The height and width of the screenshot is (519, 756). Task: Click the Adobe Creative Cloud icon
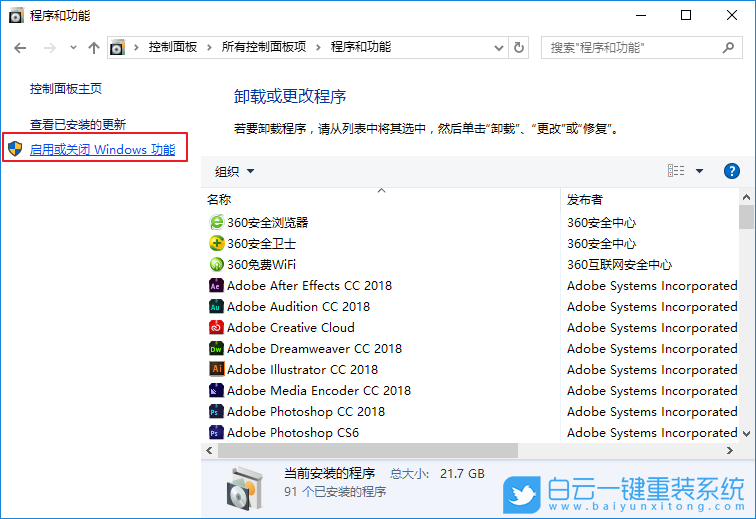216,328
